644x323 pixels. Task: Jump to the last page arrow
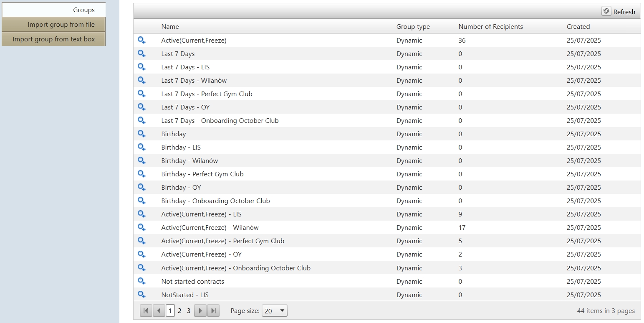pos(213,310)
